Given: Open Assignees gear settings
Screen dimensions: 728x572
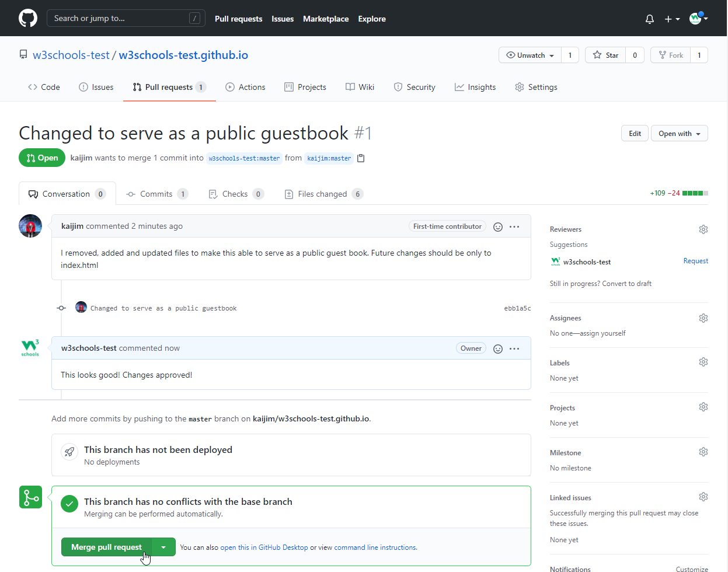Looking at the screenshot, I should click(703, 318).
